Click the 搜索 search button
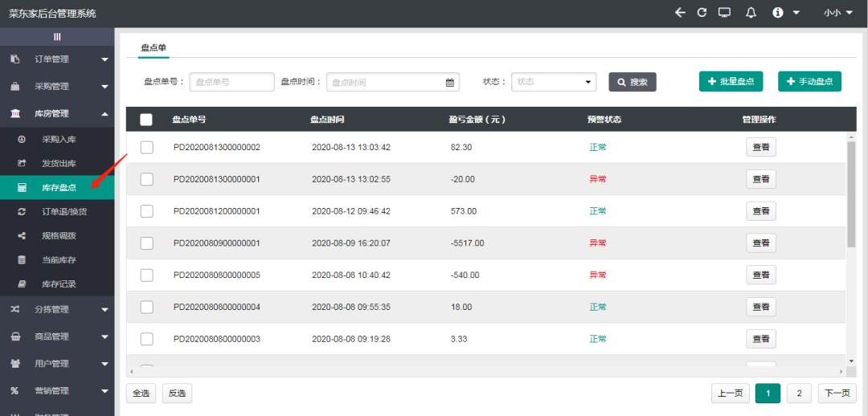Viewport: 868px width, 416px height. coord(633,82)
